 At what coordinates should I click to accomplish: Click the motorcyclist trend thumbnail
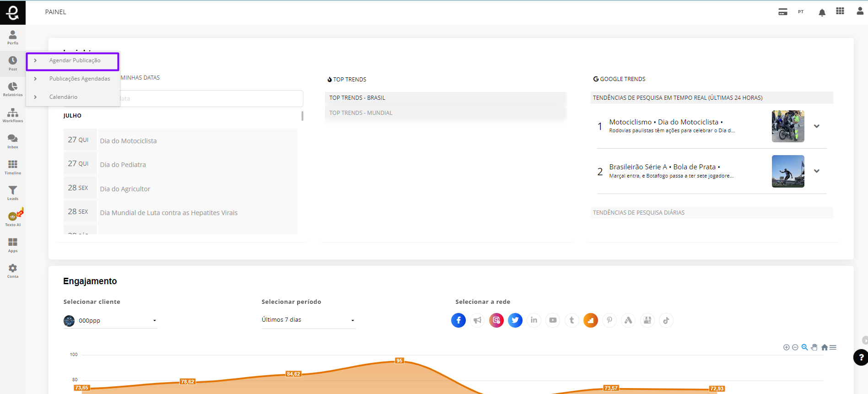[788, 126]
